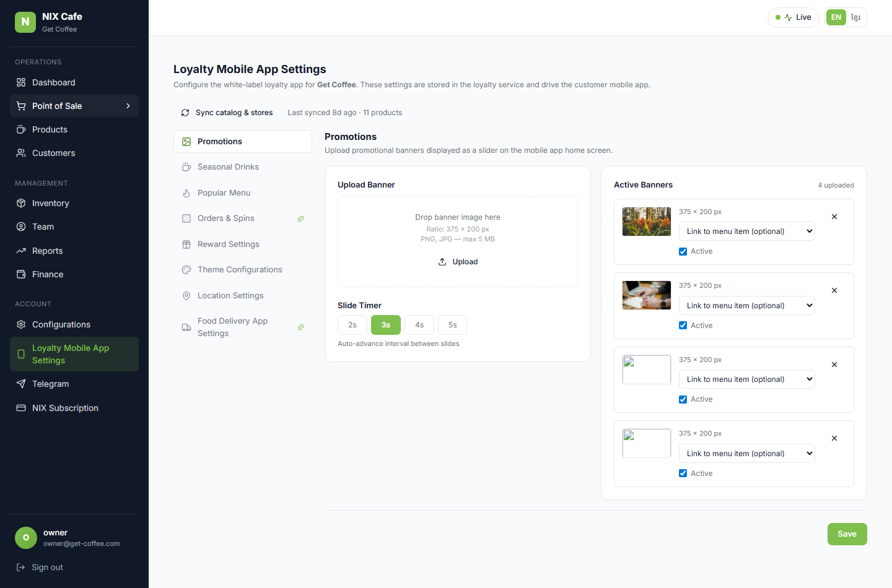Toggle Active checkbox on second banner
This screenshot has width=892, height=588.
click(683, 326)
